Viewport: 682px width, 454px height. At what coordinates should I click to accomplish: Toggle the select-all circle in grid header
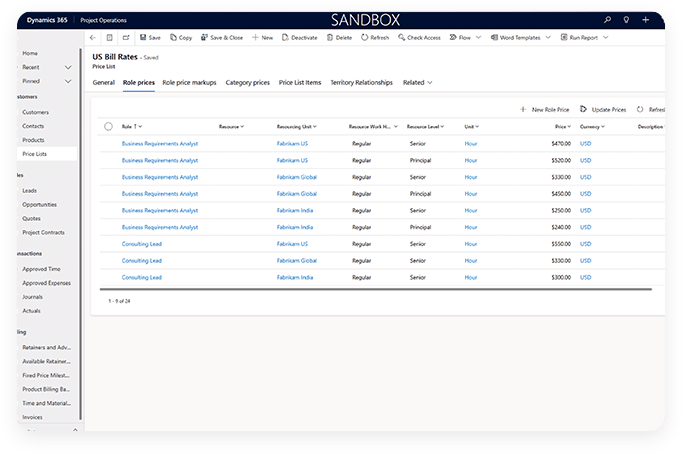[108, 127]
